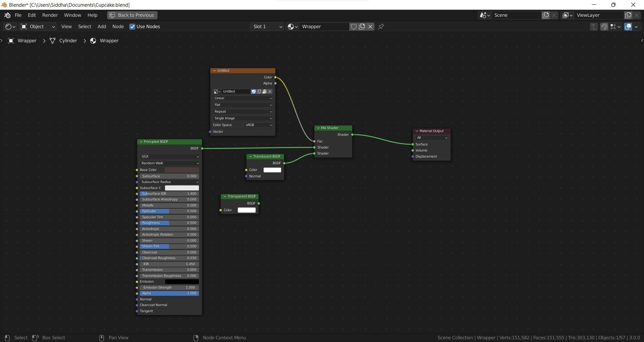The image size is (644, 342).
Task: Open the sRGB color space dropdown
Action: tap(258, 125)
